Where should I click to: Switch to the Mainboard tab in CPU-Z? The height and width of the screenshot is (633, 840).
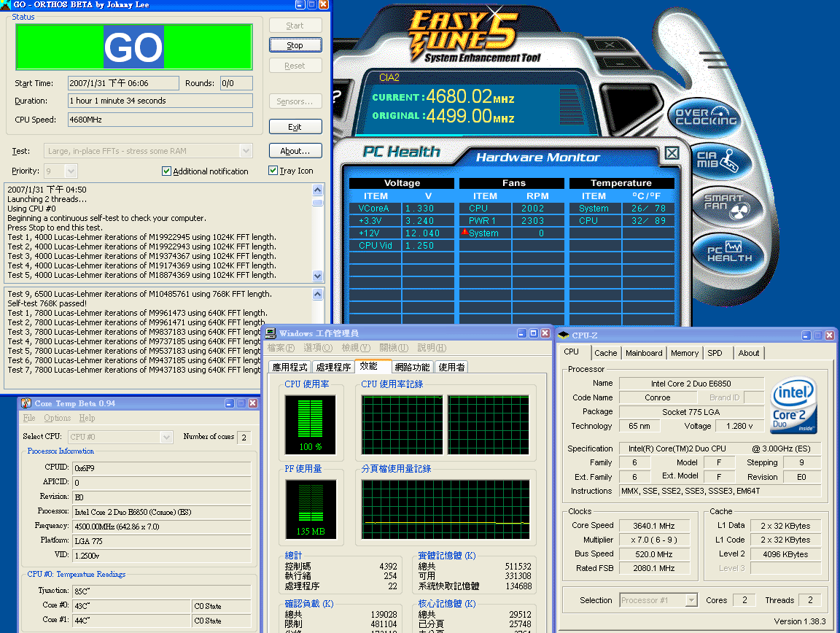(x=643, y=353)
